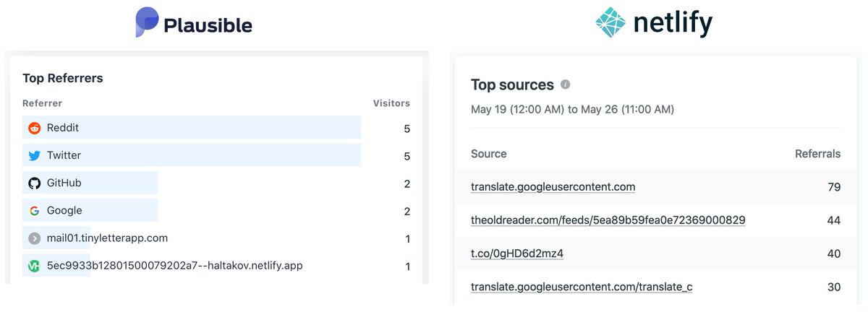Image resolution: width=868 pixels, height=312 pixels.
Task: Open the Google referrer link
Action: coord(64,211)
